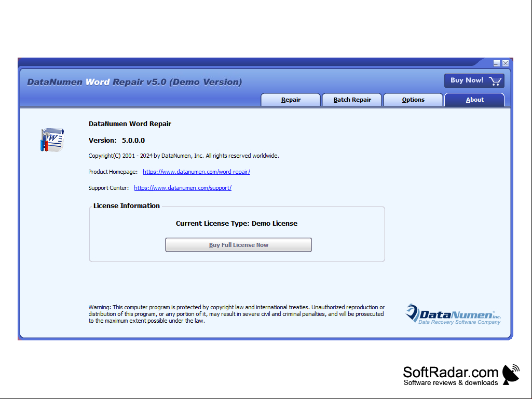Visit the Support Center link

click(183, 188)
